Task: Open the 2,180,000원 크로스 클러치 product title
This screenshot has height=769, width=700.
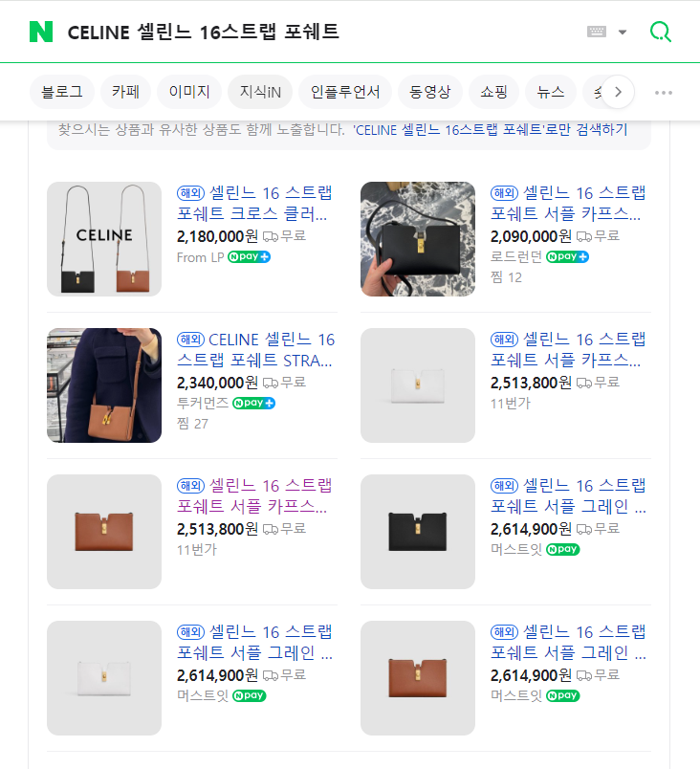Action: click(255, 204)
